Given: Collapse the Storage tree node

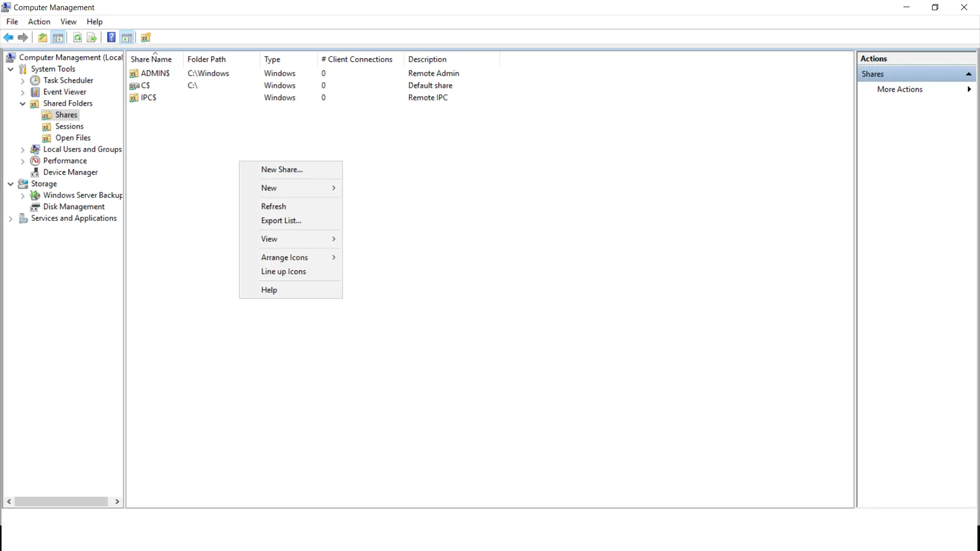Looking at the screenshot, I should (11, 184).
